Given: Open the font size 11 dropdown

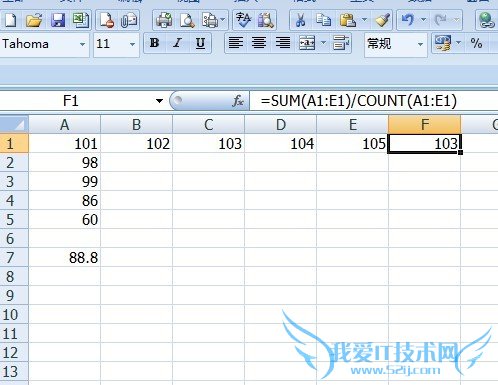Looking at the screenshot, I should (132, 44).
